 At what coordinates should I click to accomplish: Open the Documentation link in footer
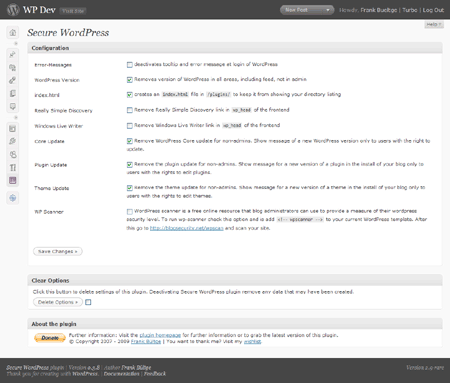coord(121,374)
